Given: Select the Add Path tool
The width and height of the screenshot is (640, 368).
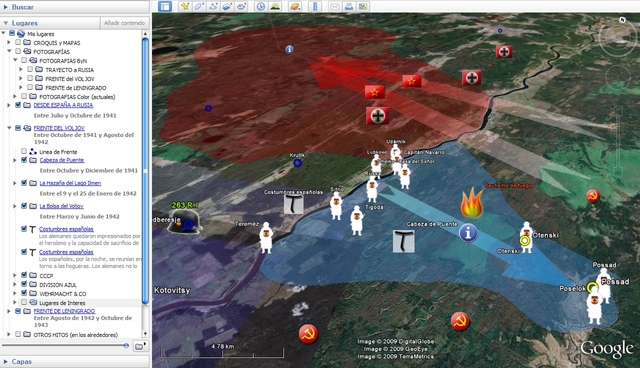Looking at the screenshot, I should [213, 6].
